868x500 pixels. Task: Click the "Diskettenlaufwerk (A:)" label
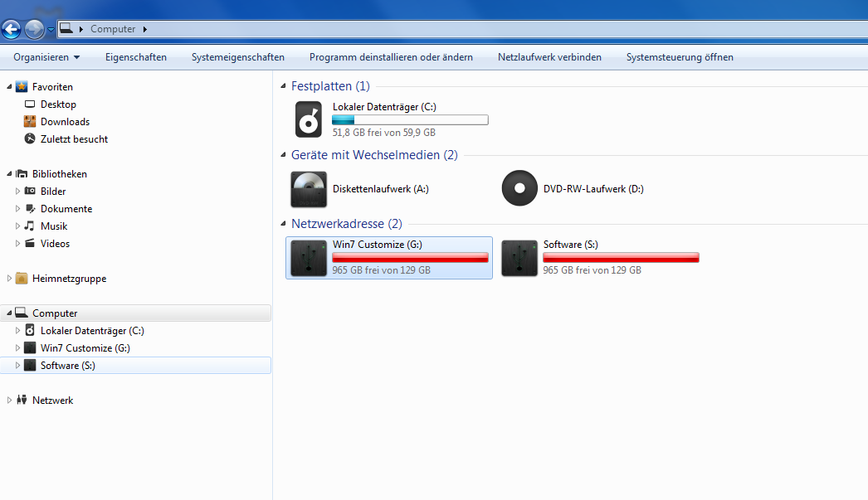point(381,188)
